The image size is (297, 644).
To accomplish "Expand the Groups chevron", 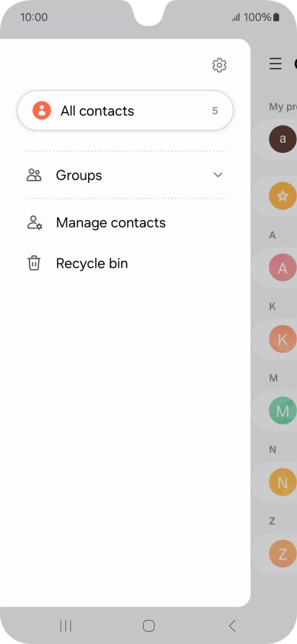I will point(218,175).
